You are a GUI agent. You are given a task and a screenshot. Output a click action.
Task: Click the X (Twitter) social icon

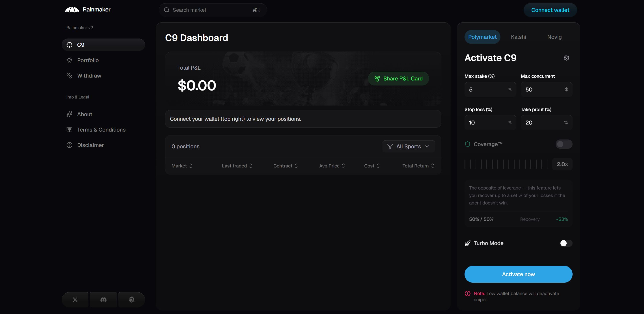coord(75,299)
